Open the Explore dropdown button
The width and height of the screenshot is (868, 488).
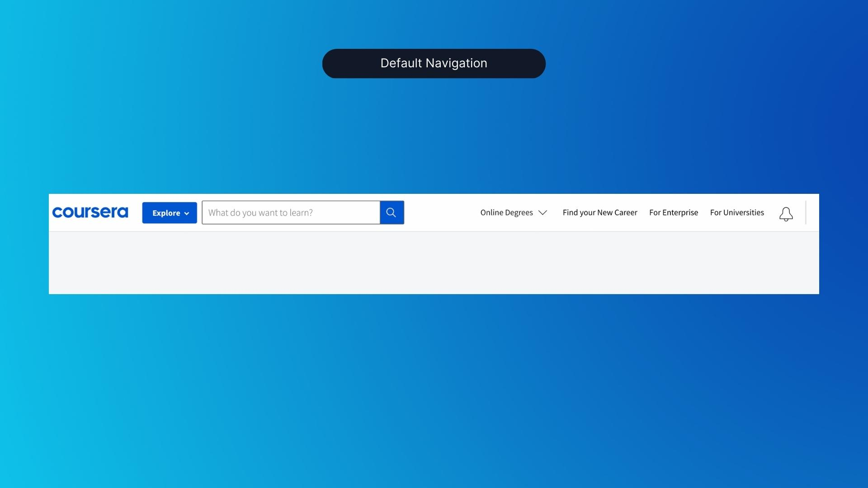click(170, 213)
